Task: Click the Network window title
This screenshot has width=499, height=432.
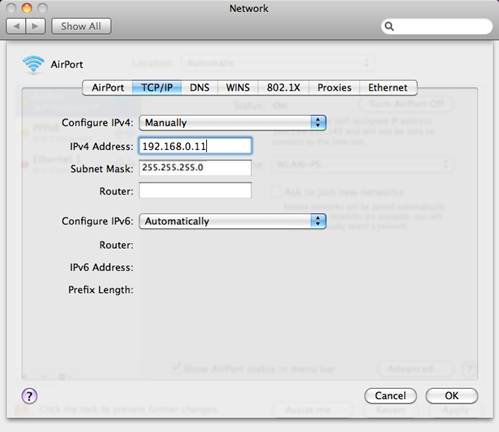Action: pos(249,8)
